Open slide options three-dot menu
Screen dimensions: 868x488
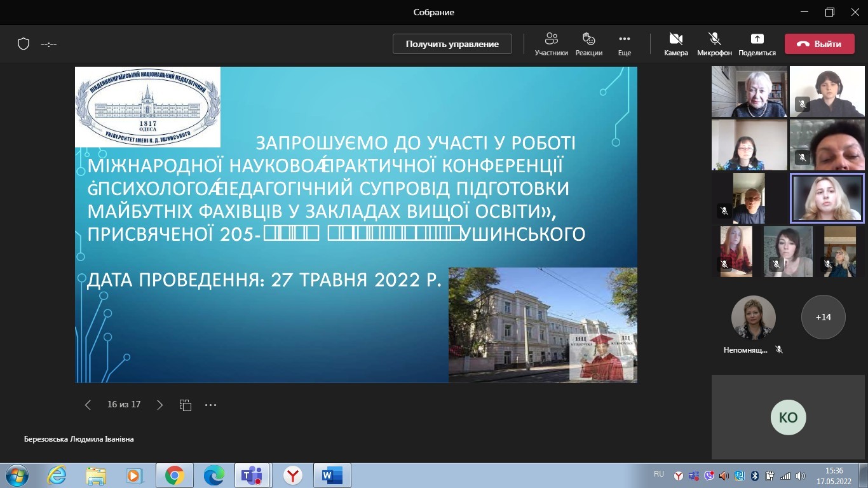(211, 405)
